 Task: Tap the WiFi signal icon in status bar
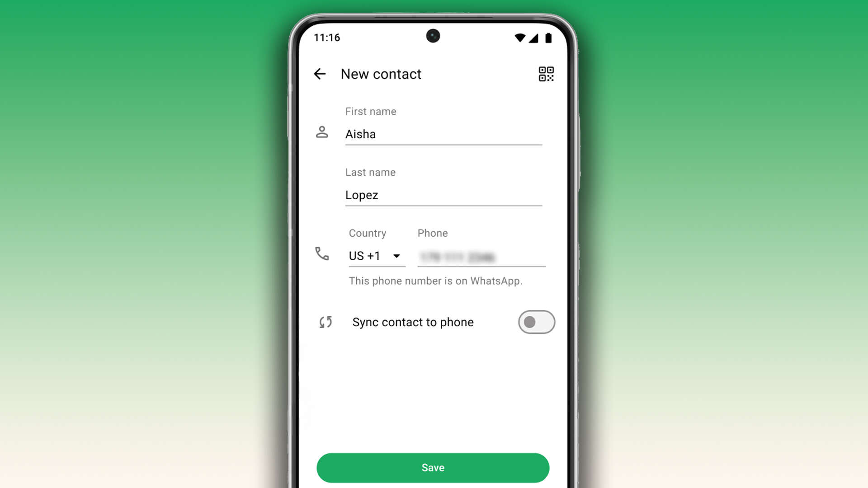pyautogui.click(x=520, y=38)
